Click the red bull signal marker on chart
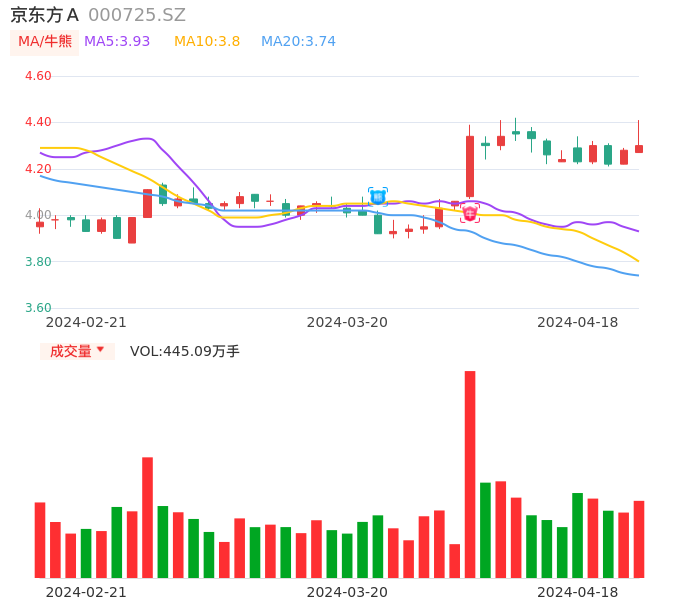 coord(470,213)
